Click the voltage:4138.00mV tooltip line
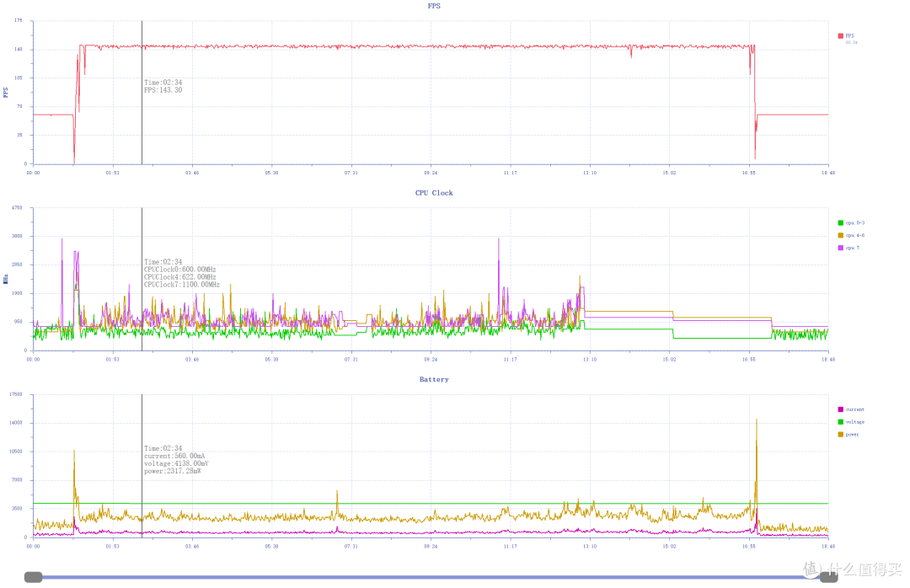This screenshot has height=588, width=910. [x=176, y=463]
